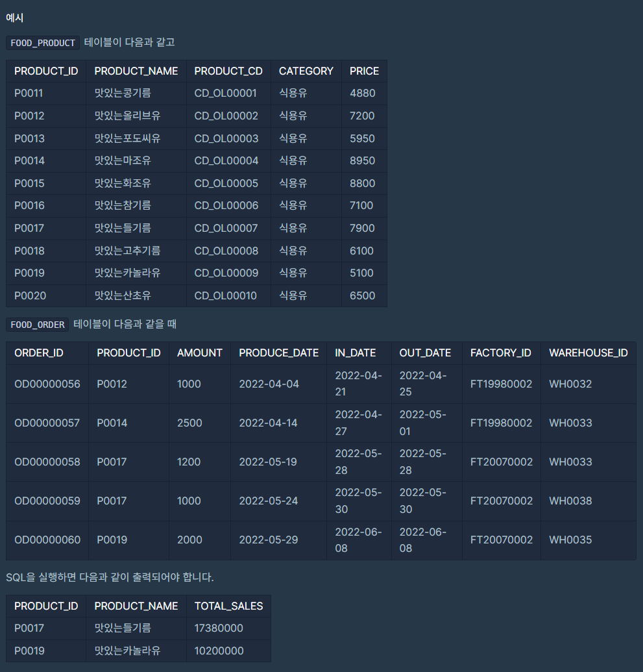Select the PRODUCE_DATE column header
Screen dimensions: 643x672
(278, 353)
